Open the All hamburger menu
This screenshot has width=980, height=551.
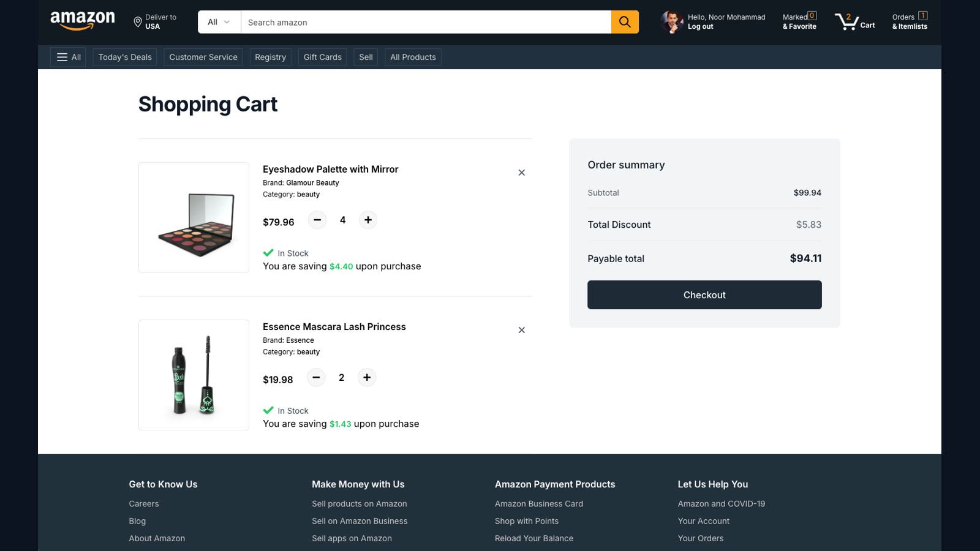point(68,57)
